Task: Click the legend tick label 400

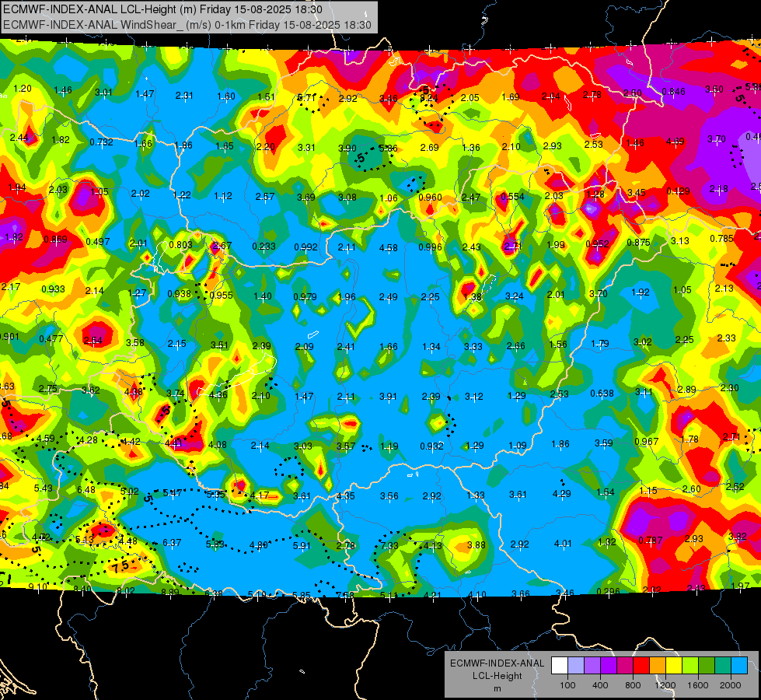Action: point(600,685)
